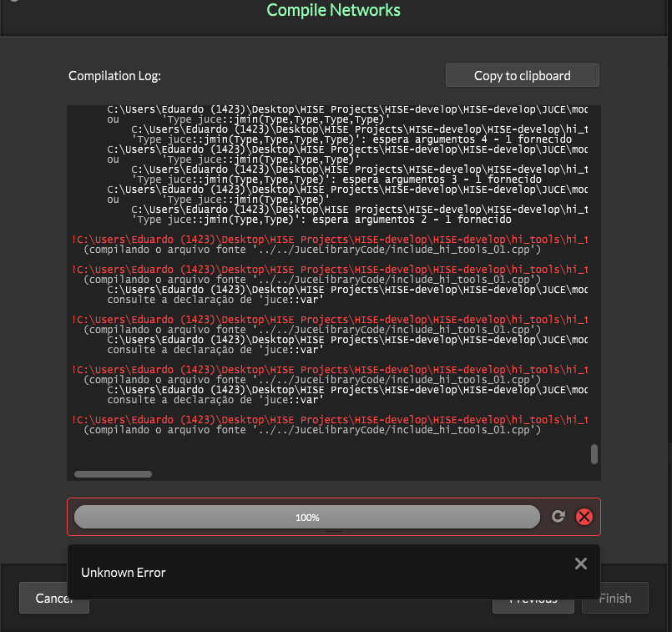Click the Finish button
This screenshot has height=632, width=672.
(x=615, y=598)
